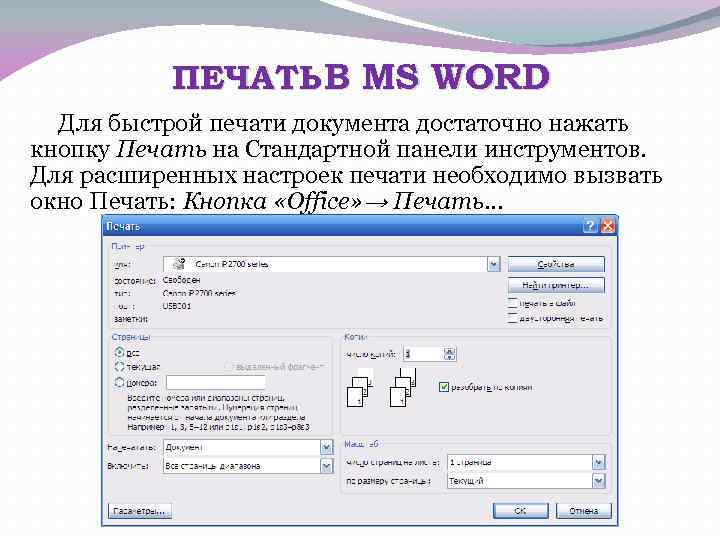Screen dimensions: 720x540
Task: Open the printer name dropdown
Action: 494,264
